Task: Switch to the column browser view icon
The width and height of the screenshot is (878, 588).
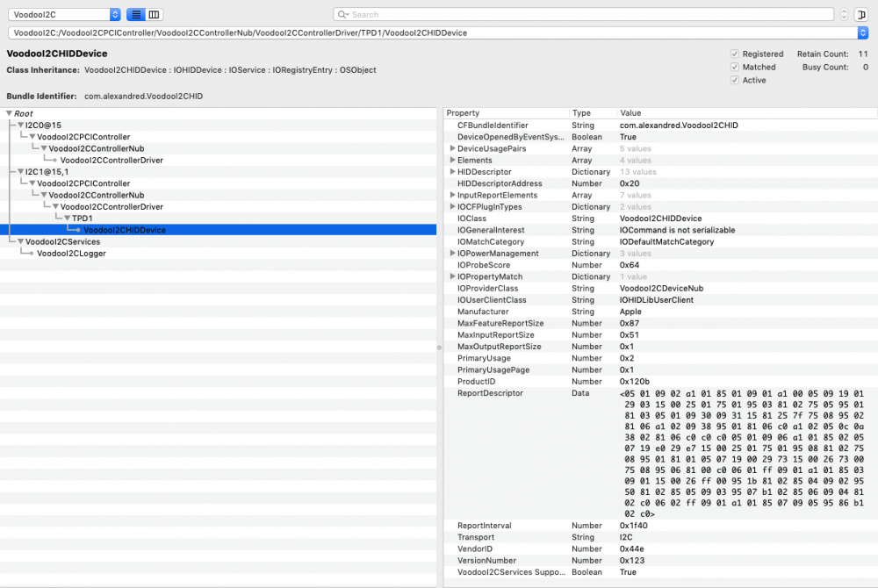Action: 155,15
